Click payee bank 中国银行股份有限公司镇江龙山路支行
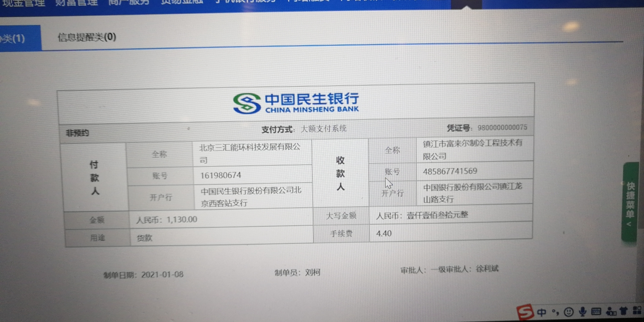The image size is (644, 322). pyautogui.click(x=472, y=193)
